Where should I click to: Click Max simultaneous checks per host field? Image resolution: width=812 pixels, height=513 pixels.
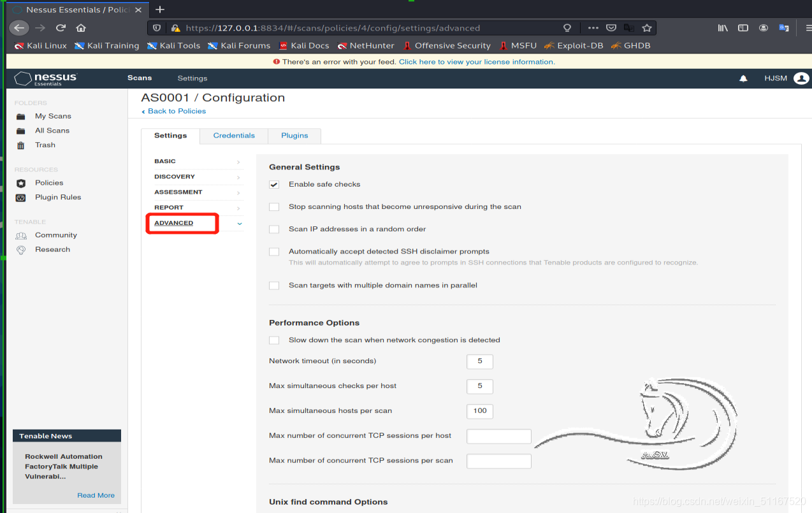(480, 386)
